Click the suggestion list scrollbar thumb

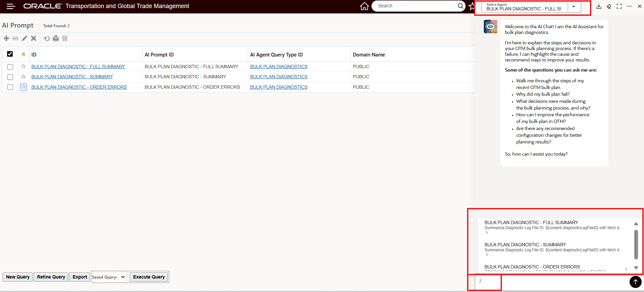[636, 245]
